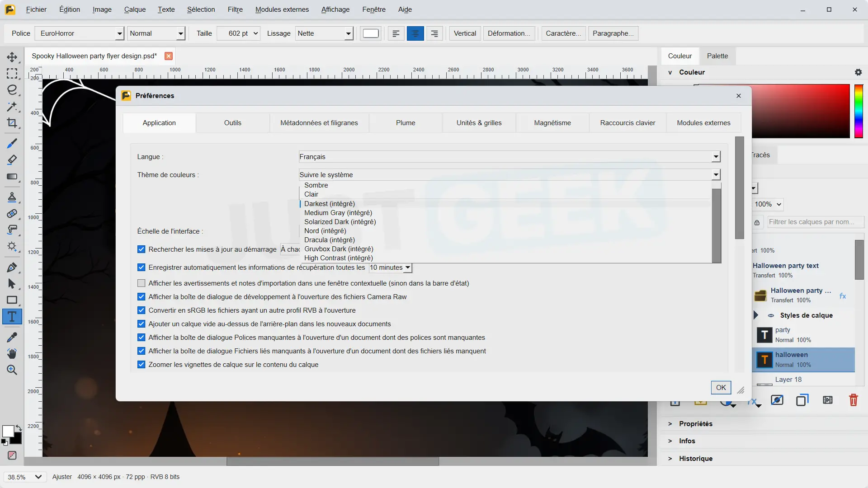Screen dimensions: 868x488
Task: Select the Magic Wand tool
Action: tap(12, 107)
